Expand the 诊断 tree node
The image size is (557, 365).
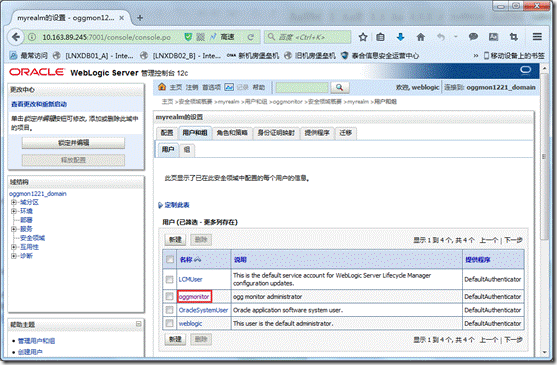click(x=13, y=256)
